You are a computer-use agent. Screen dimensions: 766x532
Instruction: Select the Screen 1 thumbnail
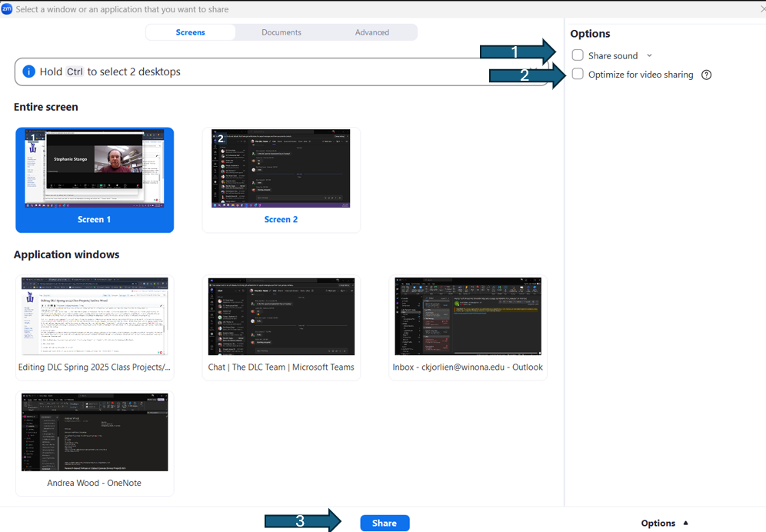(x=95, y=171)
